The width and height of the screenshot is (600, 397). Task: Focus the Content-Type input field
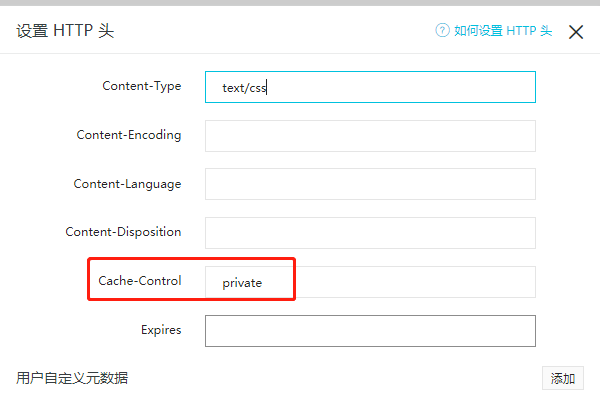pyautogui.click(x=370, y=87)
